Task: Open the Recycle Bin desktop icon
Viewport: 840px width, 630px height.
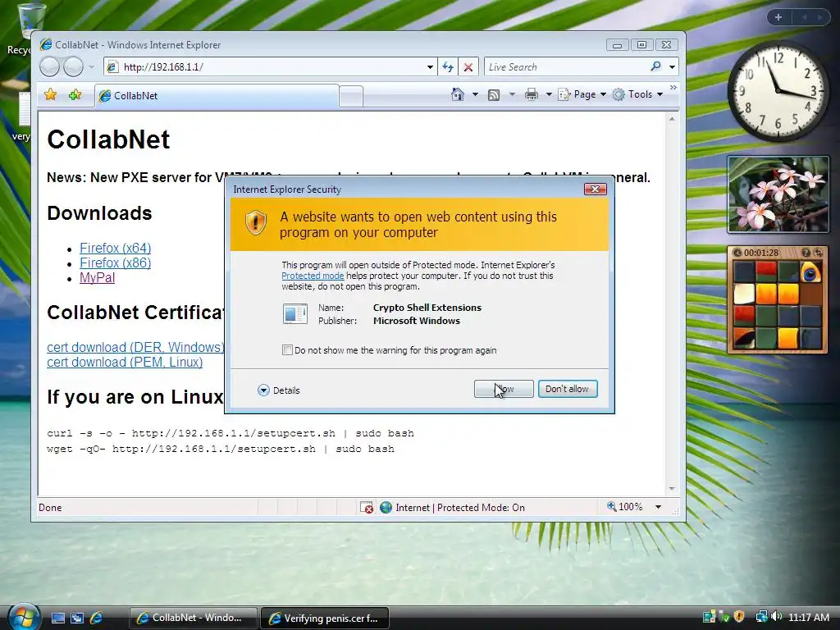Action: click(x=30, y=29)
